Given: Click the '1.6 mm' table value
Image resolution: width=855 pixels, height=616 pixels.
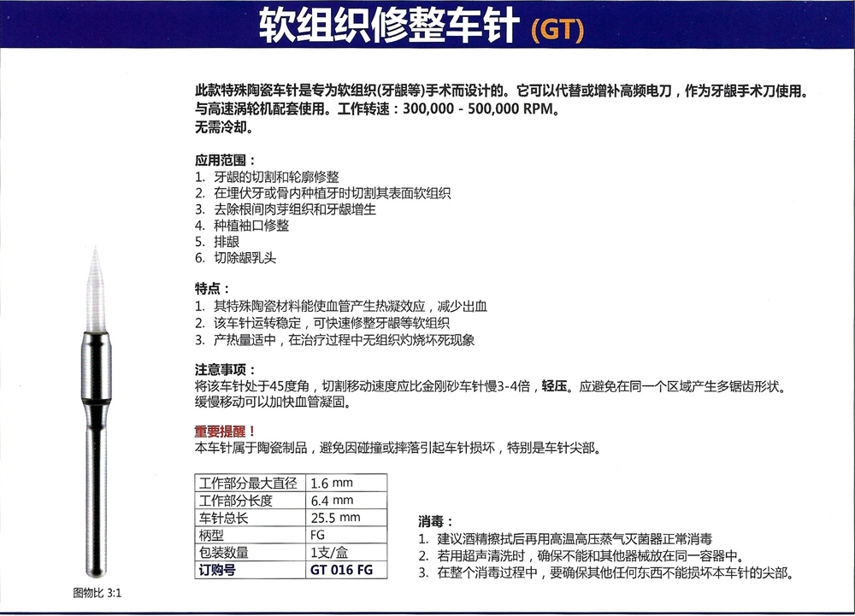Looking at the screenshot, I should (x=332, y=483).
